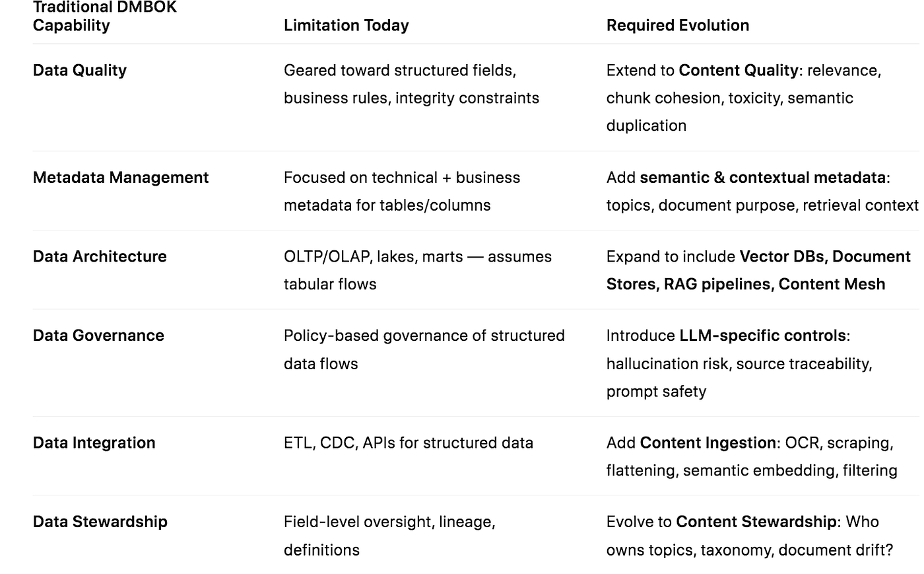
Task: Click the Geared toward structured fields cell
Action: coord(412,84)
